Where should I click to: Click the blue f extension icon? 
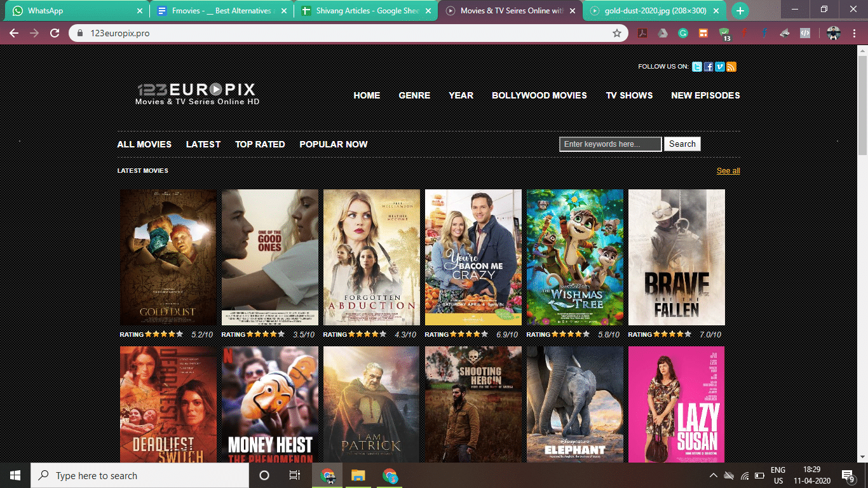coord(764,33)
